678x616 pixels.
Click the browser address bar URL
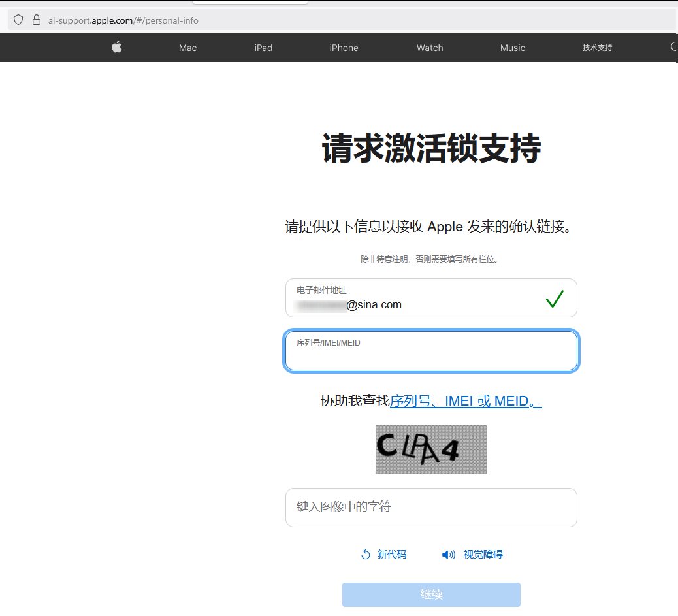tap(123, 20)
